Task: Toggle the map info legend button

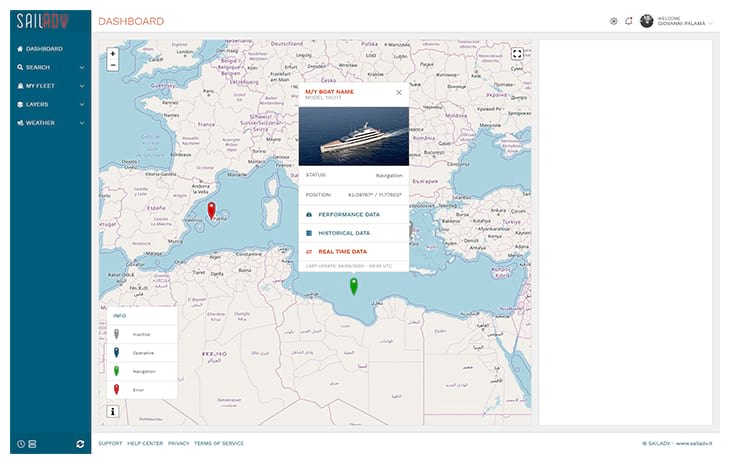Action: pyautogui.click(x=113, y=411)
